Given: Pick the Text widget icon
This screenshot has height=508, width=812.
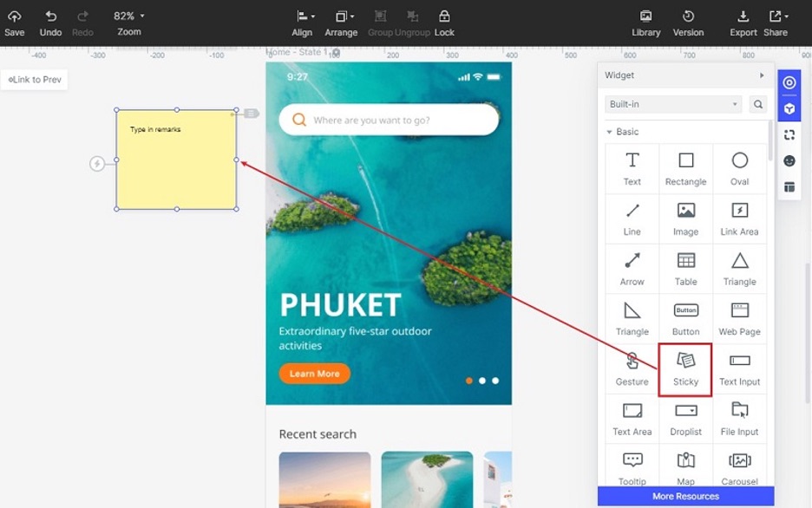Looking at the screenshot, I should (x=632, y=167).
